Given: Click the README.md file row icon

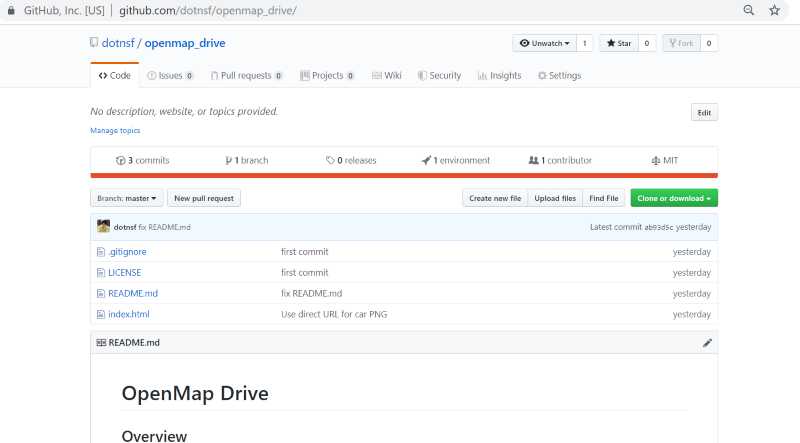Looking at the screenshot, I should tap(101, 293).
